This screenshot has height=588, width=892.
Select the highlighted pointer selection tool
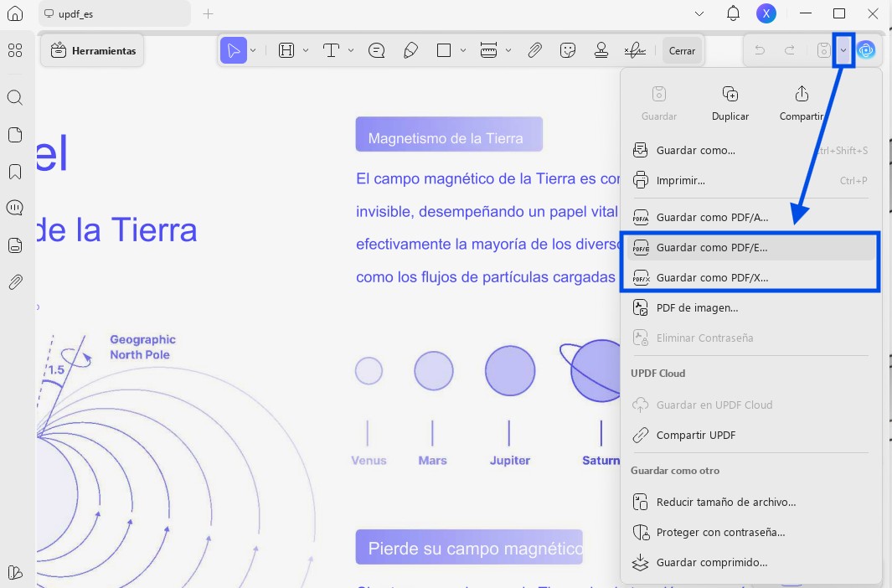[x=234, y=49]
